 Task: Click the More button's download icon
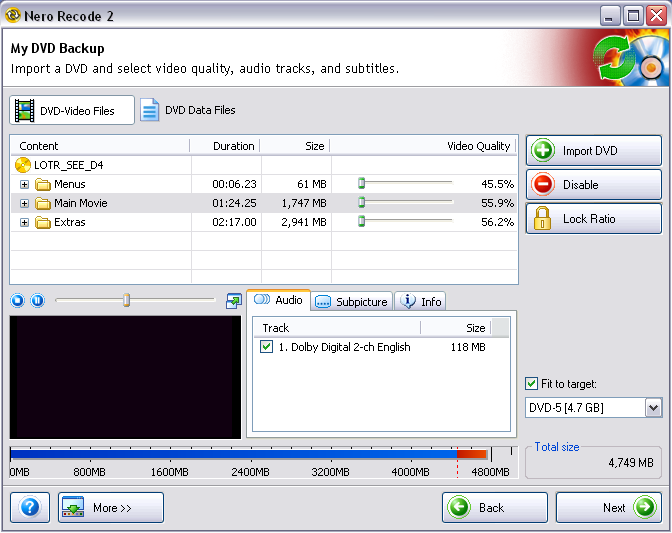[x=73, y=507]
